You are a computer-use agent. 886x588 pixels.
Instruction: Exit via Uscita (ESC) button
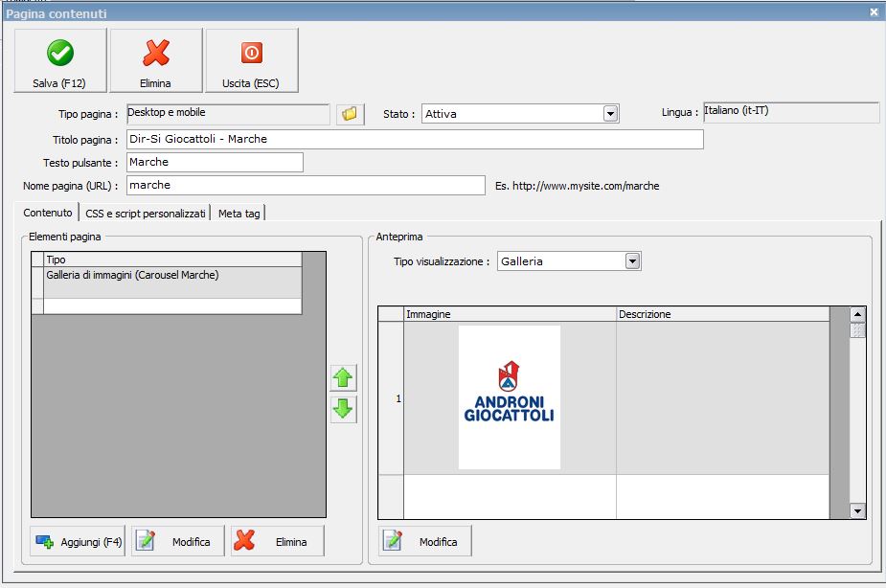[x=252, y=60]
